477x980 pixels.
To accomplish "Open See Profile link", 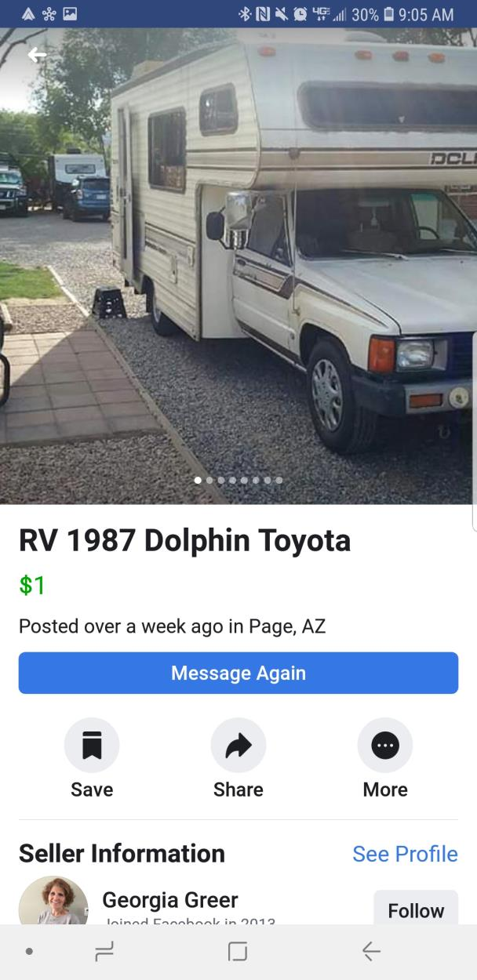I will (405, 854).
